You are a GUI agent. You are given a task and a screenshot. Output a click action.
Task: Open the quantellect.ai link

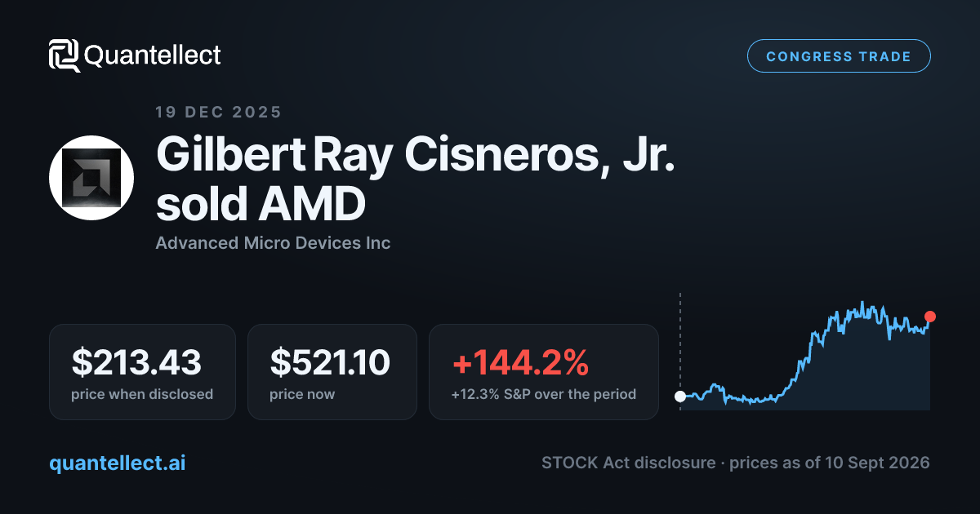118,463
